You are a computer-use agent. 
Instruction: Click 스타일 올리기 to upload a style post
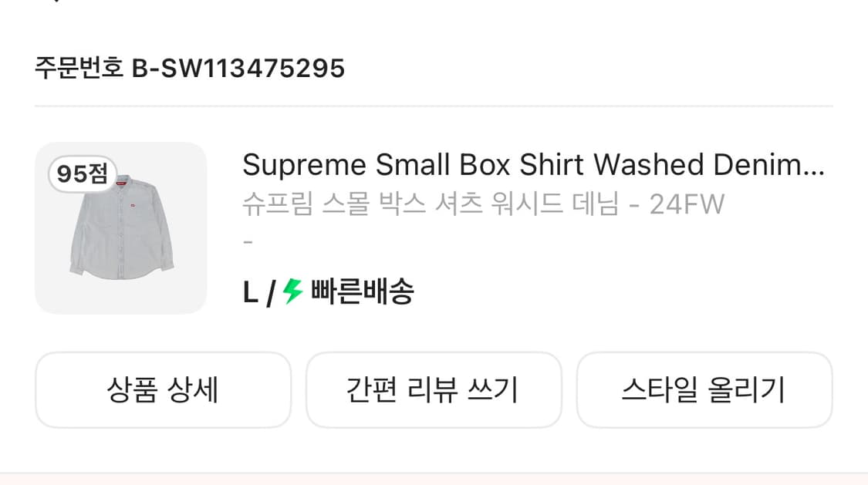(x=704, y=389)
